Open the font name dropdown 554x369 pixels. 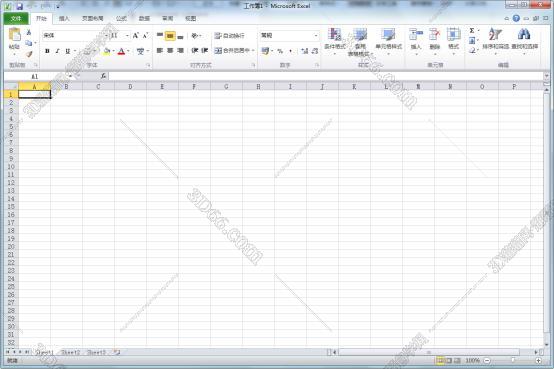point(106,36)
